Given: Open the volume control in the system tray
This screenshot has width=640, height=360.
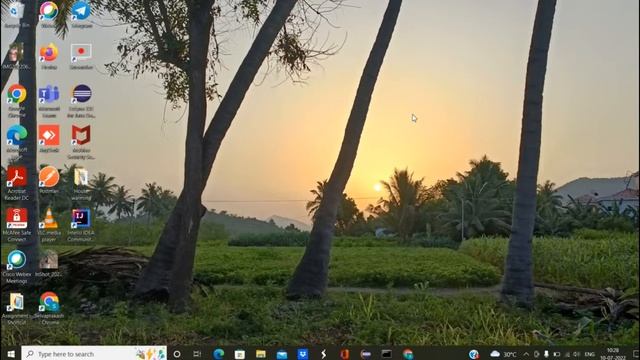Looking at the screenshot, I should tap(576, 354).
